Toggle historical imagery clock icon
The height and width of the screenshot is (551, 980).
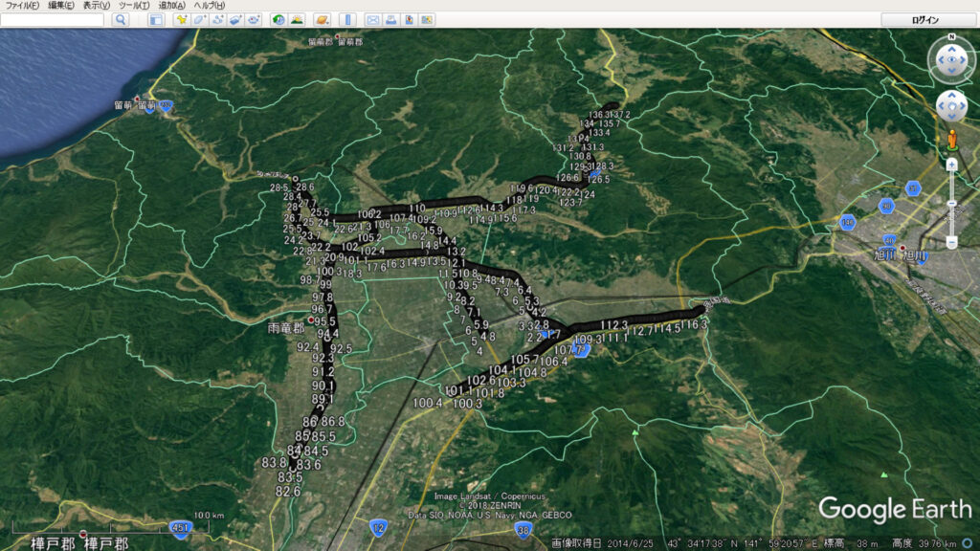pos(278,20)
